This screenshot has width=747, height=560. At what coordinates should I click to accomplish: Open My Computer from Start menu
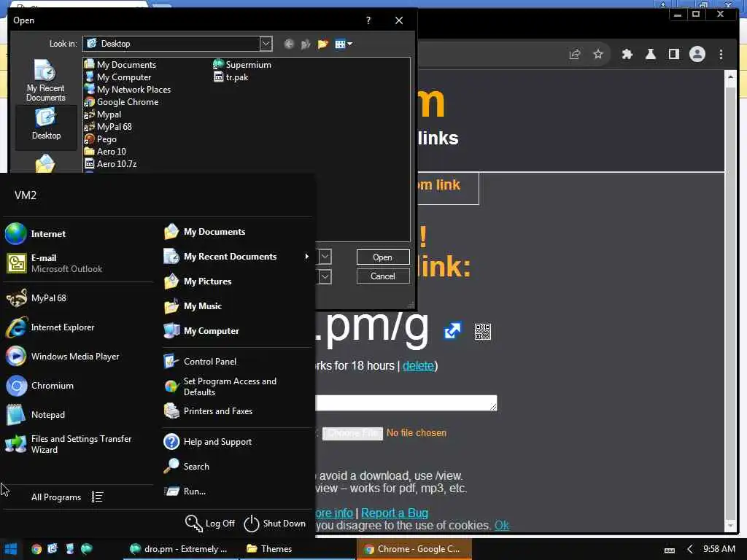(x=201, y=331)
